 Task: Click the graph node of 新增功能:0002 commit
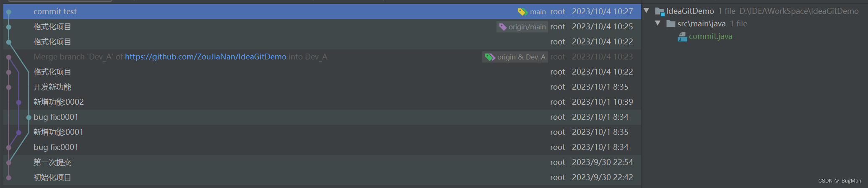[x=19, y=102]
